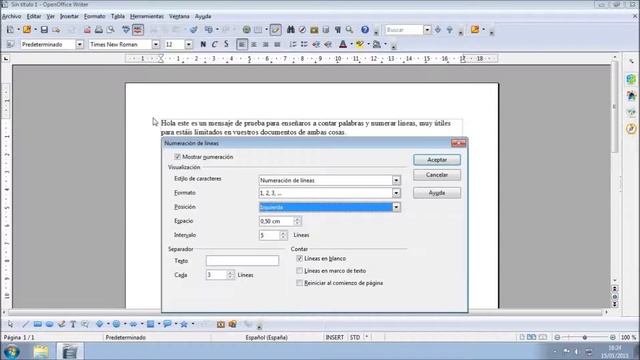Open the Insertar menu
The height and width of the screenshot is (360, 640).
point(69,16)
